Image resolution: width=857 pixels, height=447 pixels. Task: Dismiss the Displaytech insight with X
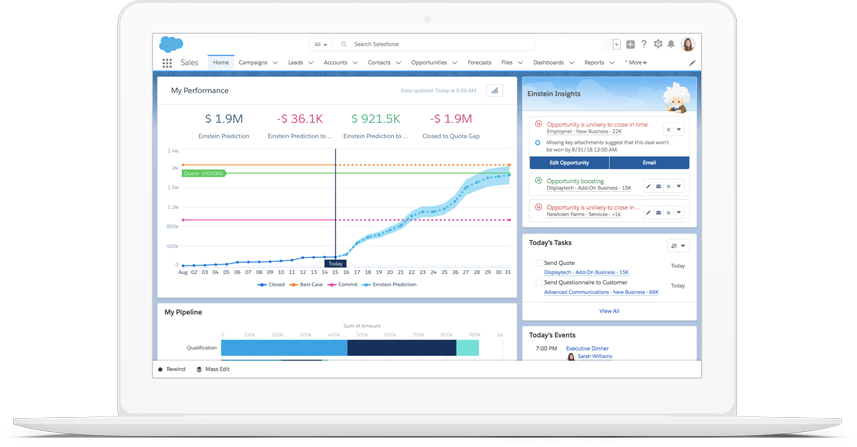coord(668,186)
